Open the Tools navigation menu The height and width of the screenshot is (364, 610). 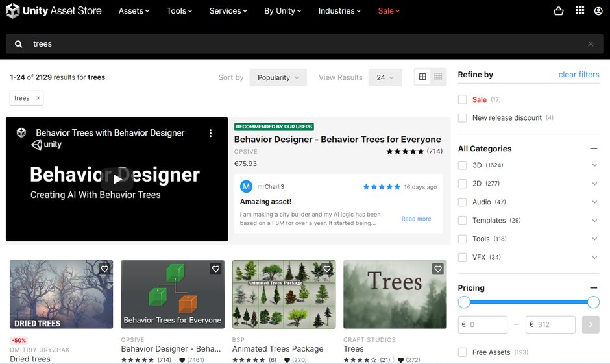[x=179, y=11]
